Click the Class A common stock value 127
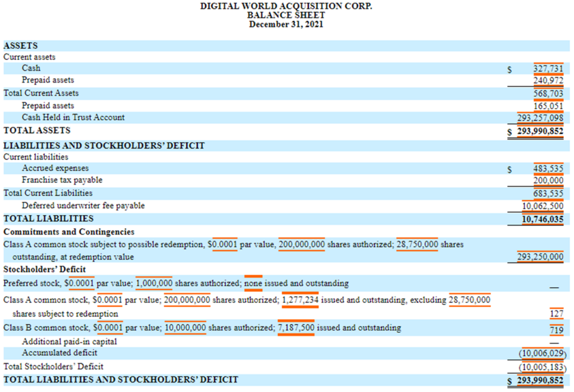This screenshot has height=392, width=574. click(557, 313)
